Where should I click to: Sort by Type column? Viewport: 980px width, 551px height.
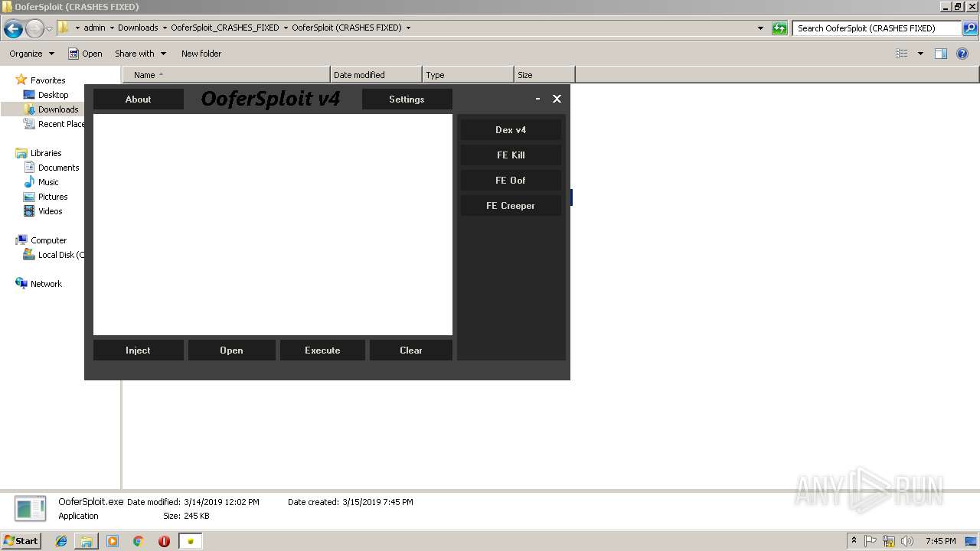(x=468, y=75)
